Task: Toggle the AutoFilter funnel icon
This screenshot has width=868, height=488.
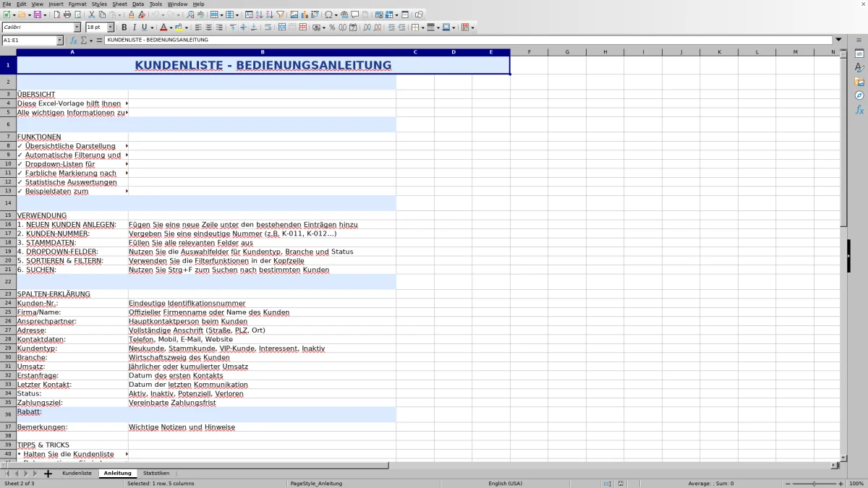Action: coord(280,14)
